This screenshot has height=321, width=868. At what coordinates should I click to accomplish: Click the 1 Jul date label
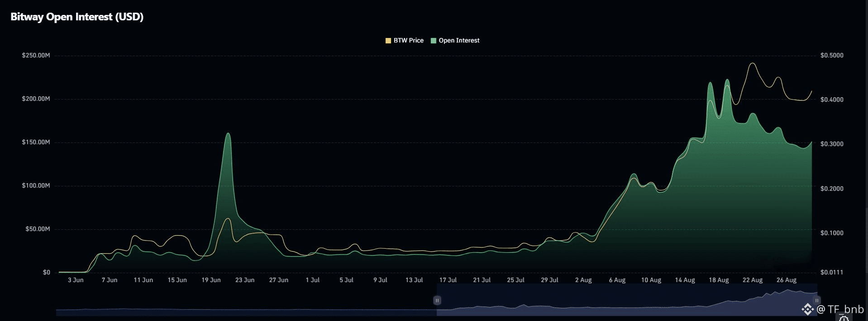(x=313, y=280)
